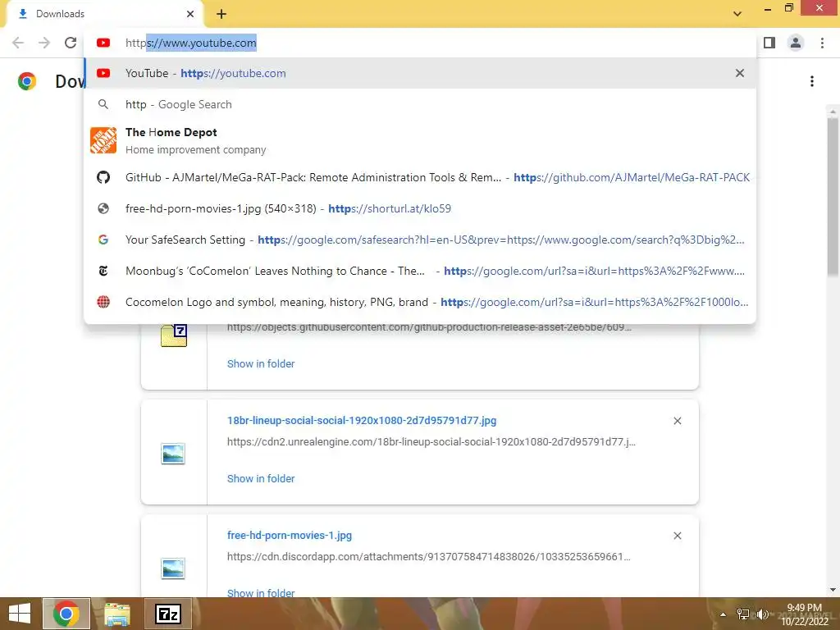840x630 pixels.
Task: Click the forward navigation arrow
Action: pos(44,43)
